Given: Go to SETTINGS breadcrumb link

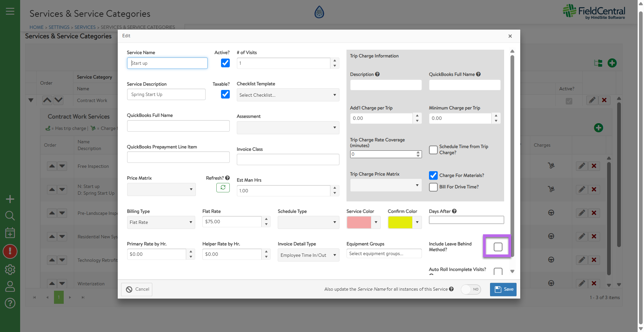Looking at the screenshot, I should tap(59, 27).
